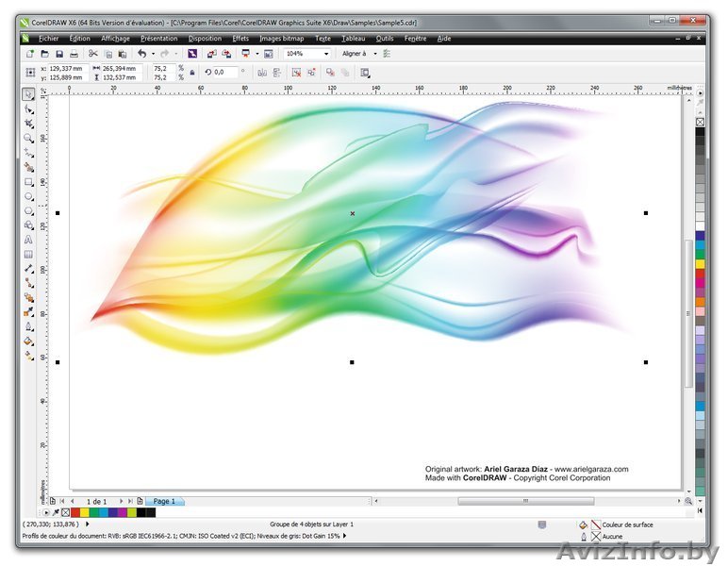
Task: Select the Blend interactive tool
Action: (29, 298)
